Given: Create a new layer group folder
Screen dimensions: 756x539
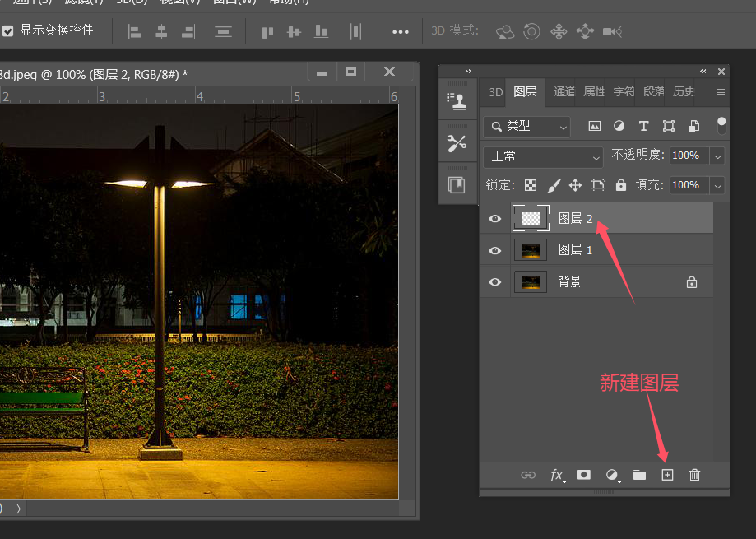Looking at the screenshot, I should (639, 475).
